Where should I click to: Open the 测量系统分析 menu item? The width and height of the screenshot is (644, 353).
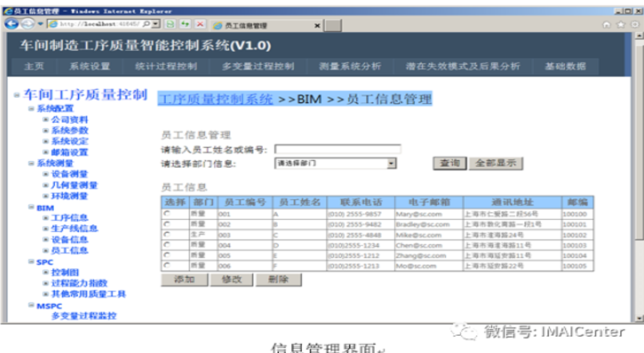click(350, 67)
